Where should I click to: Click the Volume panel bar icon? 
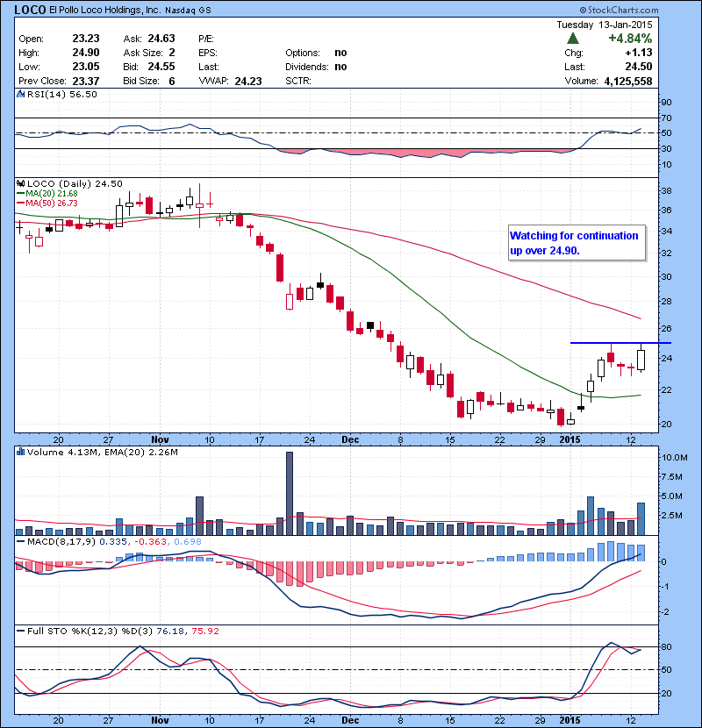[x=20, y=452]
